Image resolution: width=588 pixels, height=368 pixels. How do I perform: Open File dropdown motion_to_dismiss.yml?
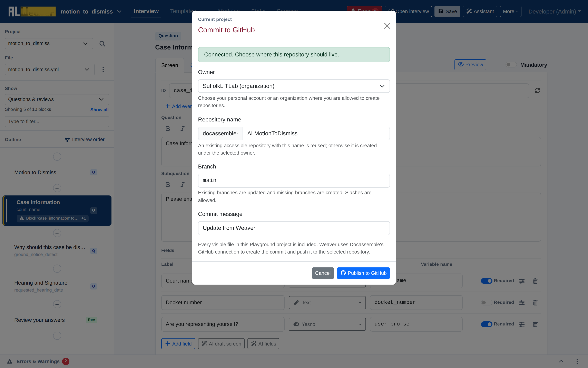[50, 70]
